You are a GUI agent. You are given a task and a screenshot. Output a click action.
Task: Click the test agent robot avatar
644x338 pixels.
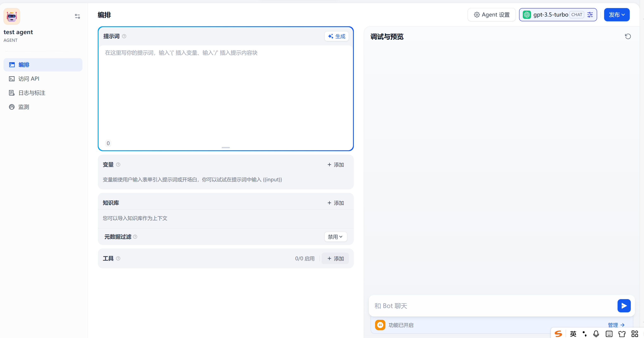click(x=12, y=16)
